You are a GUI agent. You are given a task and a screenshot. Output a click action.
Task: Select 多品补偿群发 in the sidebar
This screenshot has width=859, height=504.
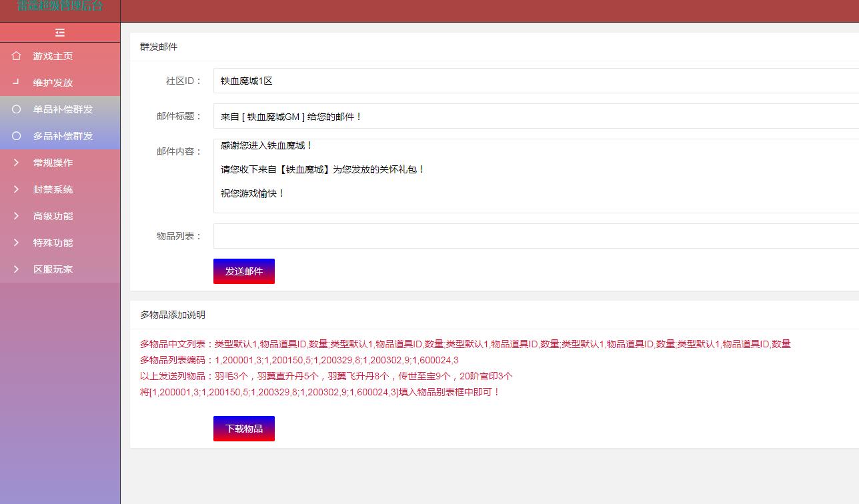pyautogui.click(x=63, y=136)
